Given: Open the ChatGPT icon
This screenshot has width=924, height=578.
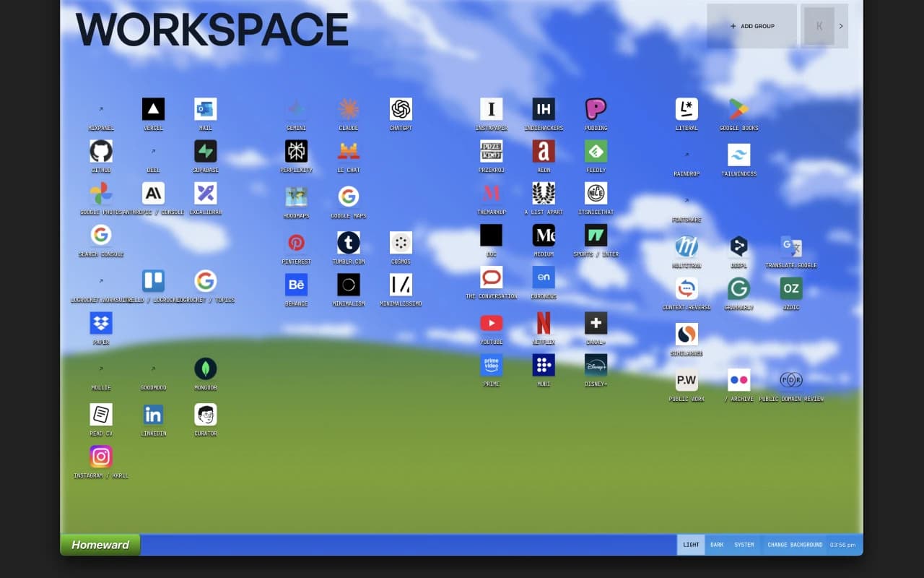Looking at the screenshot, I should [401, 109].
